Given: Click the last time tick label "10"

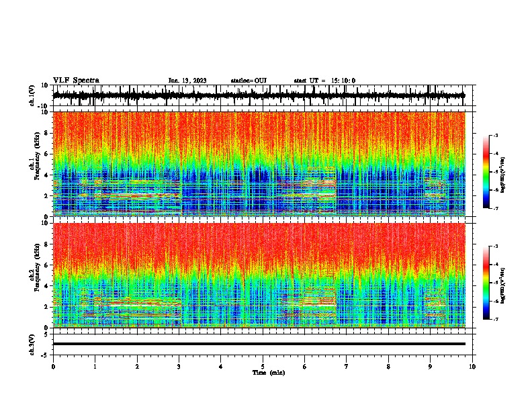Looking at the screenshot, I should [x=472, y=367].
